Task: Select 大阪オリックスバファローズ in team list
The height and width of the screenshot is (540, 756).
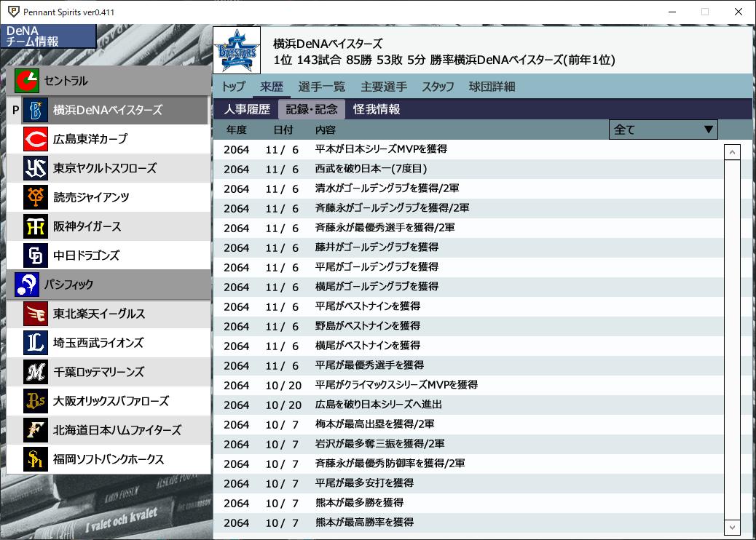Action: 109,401
